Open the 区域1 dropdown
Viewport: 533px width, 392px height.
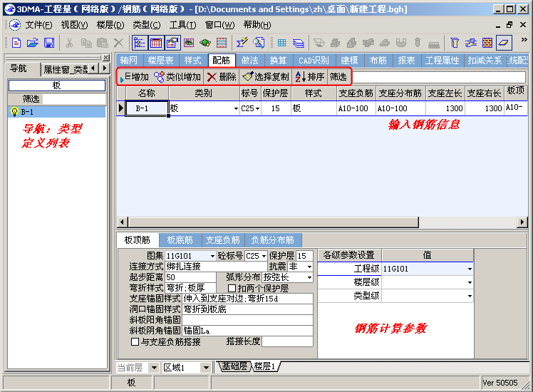tap(206, 368)
